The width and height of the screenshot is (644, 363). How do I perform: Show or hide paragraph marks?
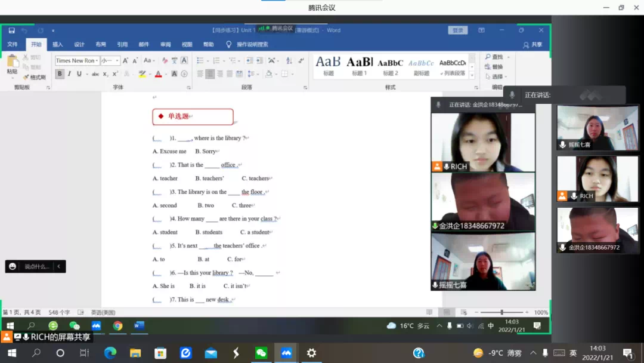point(302,61)
